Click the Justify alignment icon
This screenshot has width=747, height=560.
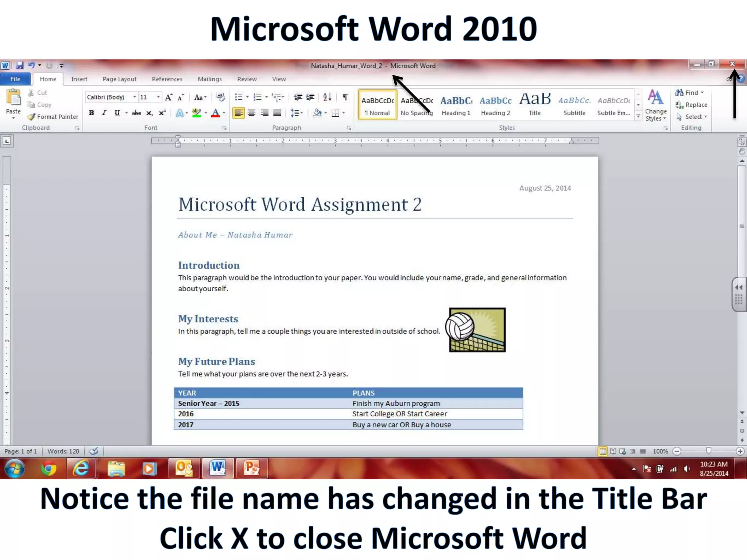(277, 113)
